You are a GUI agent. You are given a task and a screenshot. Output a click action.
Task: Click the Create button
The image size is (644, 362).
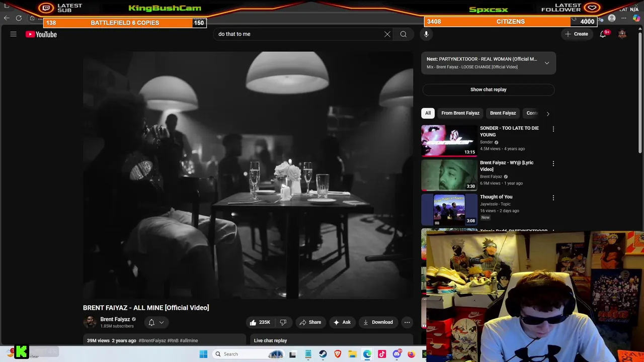[577, 34]
